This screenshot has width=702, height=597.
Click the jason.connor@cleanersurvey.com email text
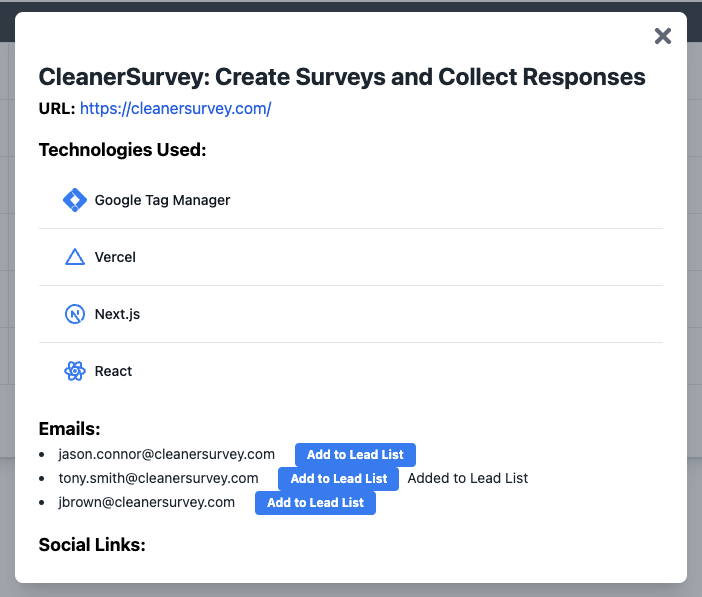(167, 454)
